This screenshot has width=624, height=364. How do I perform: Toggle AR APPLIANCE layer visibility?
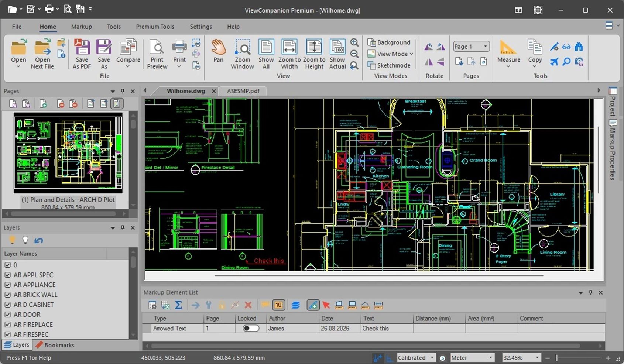point(7,285)
